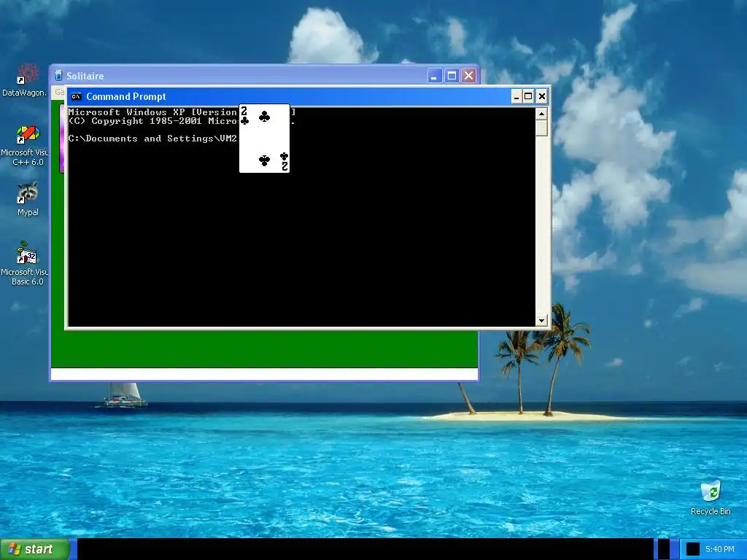The image size is (747, 560).
Task: Click the Command Prompt scrollbar thumb
Action: (x=541, y=128)
